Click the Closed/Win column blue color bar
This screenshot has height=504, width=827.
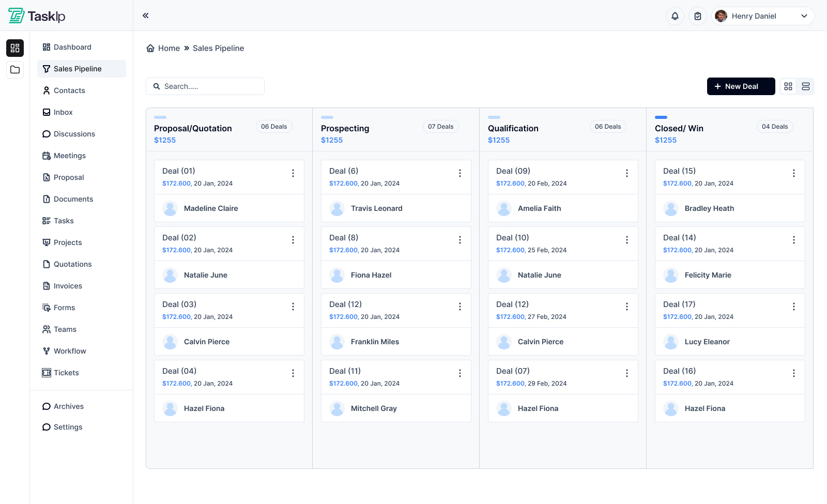pos(661,117)
